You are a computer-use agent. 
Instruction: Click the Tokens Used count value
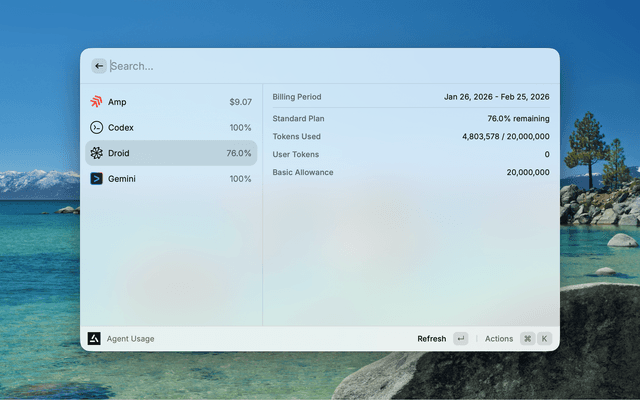point(505,137)
